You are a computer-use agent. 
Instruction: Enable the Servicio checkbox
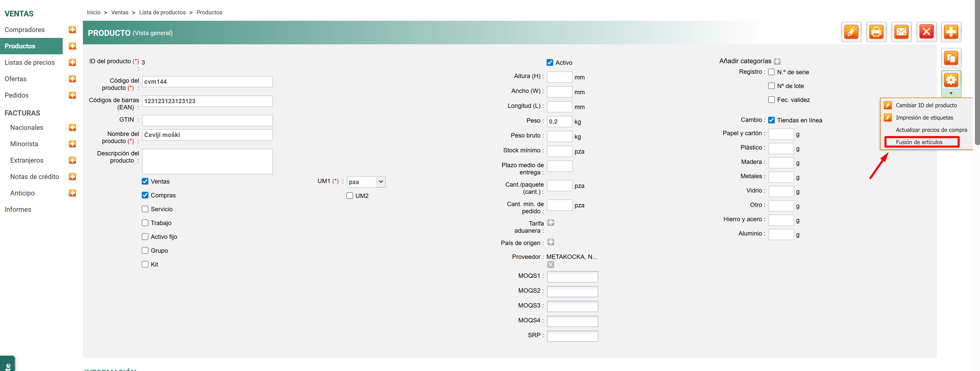click(x=145, y=209)
